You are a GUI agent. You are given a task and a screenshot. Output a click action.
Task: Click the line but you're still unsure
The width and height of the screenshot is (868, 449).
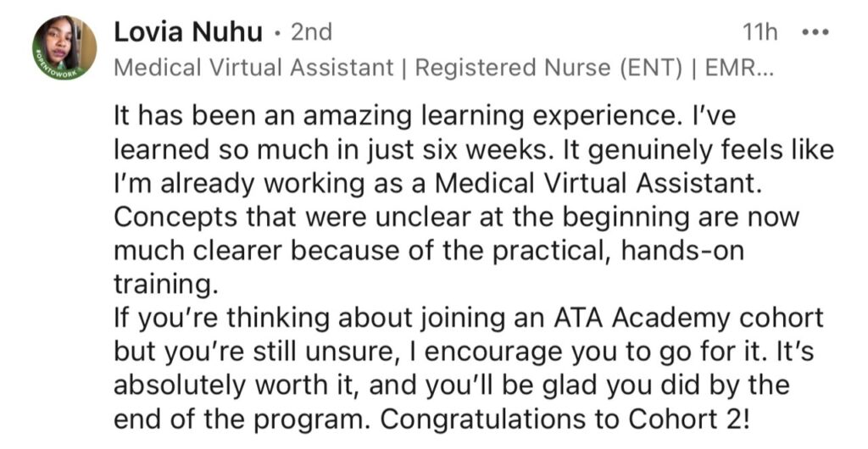(464, 352)
